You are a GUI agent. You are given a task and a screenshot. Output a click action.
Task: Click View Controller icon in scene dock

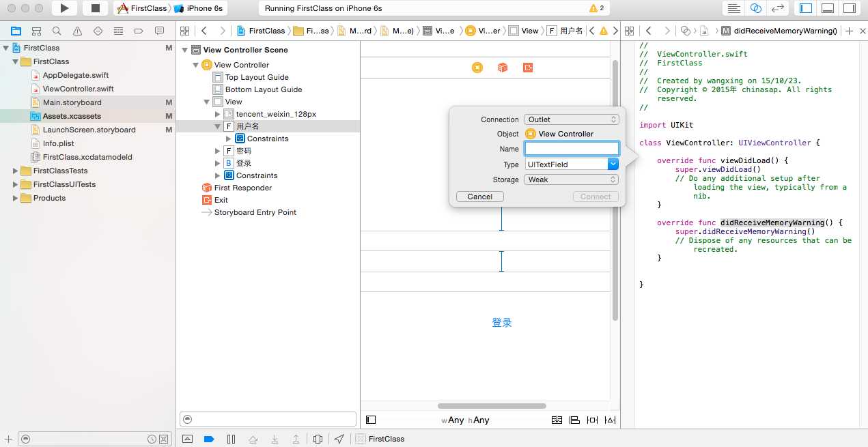click(477, 68)
